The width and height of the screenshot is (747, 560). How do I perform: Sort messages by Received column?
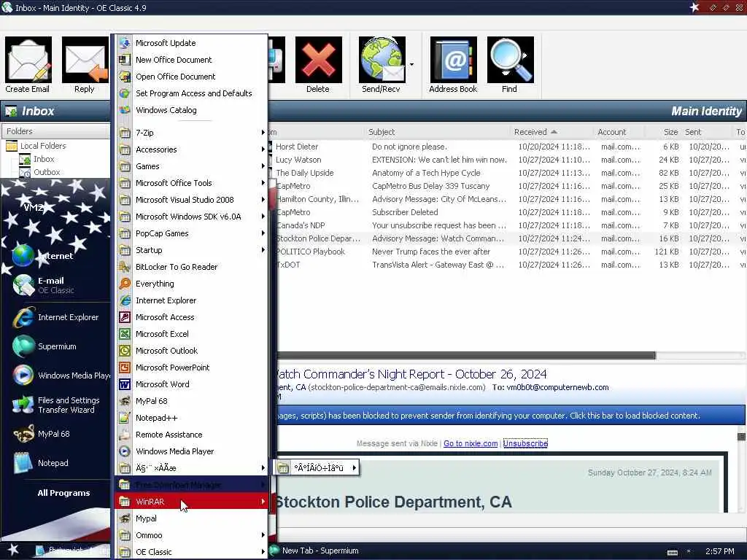click(x=551, y=132)
